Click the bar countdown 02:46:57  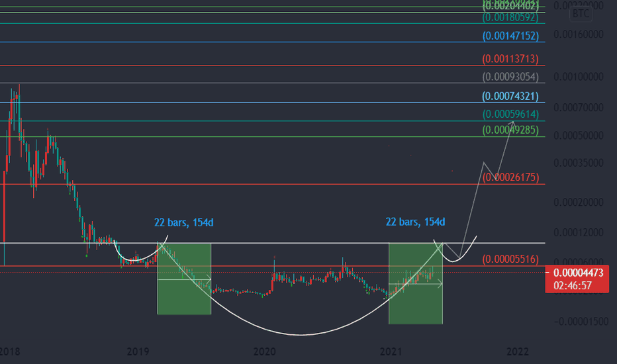point(572,285)
